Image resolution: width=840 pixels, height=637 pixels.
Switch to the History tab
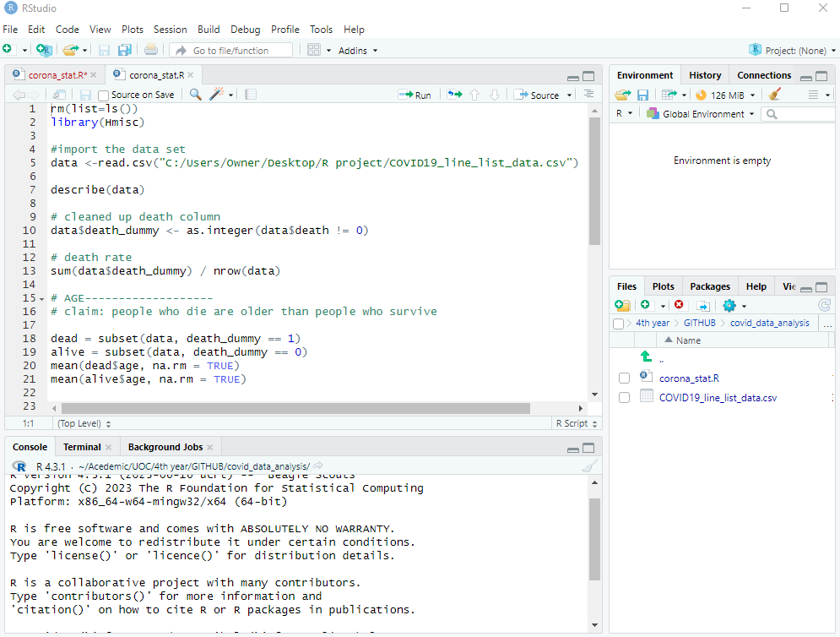704,75
